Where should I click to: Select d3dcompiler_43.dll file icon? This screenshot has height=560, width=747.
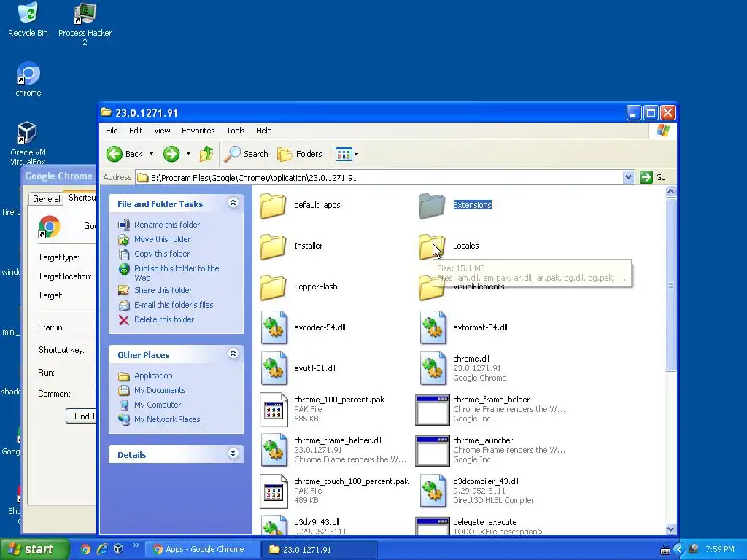(x=433, y=491)
